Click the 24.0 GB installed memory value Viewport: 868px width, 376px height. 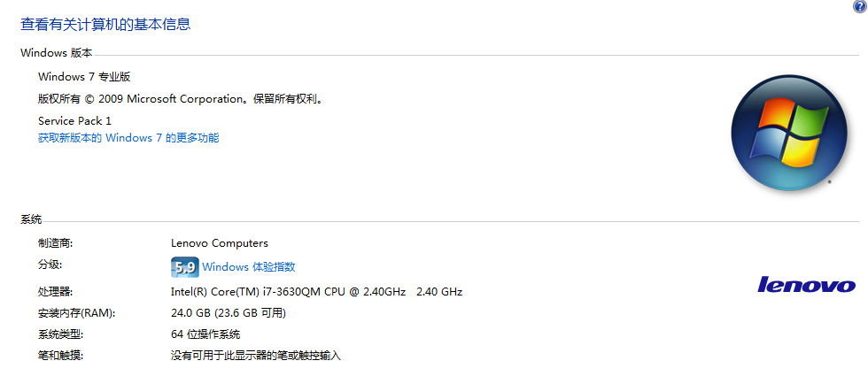[229, 313]
